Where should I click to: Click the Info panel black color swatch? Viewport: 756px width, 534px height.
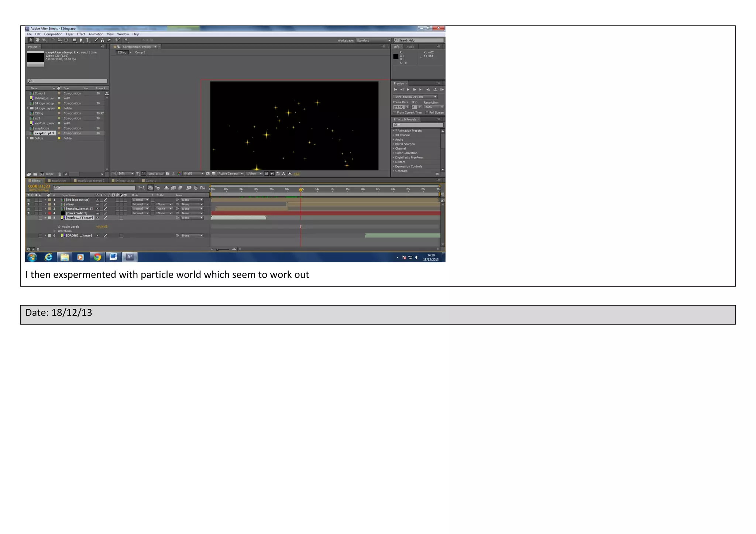[396, 56]
